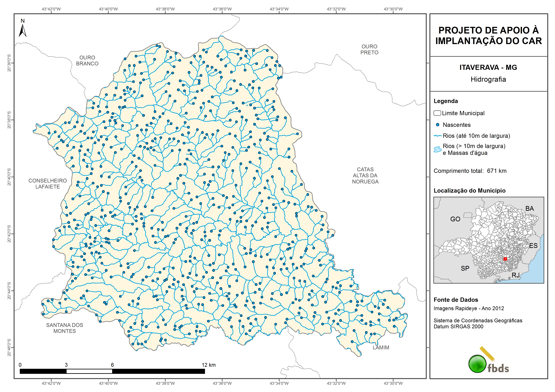This screenshot has height=392, width=555.
Task: Click the CONSELHEIRO LAFAIETE label
Action: point(48,184)
